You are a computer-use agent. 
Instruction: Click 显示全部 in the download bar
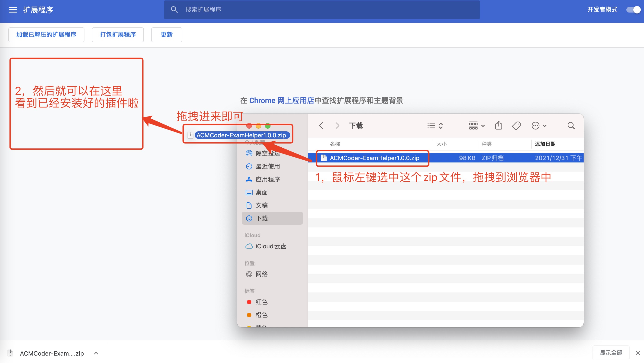coord(611,353)
